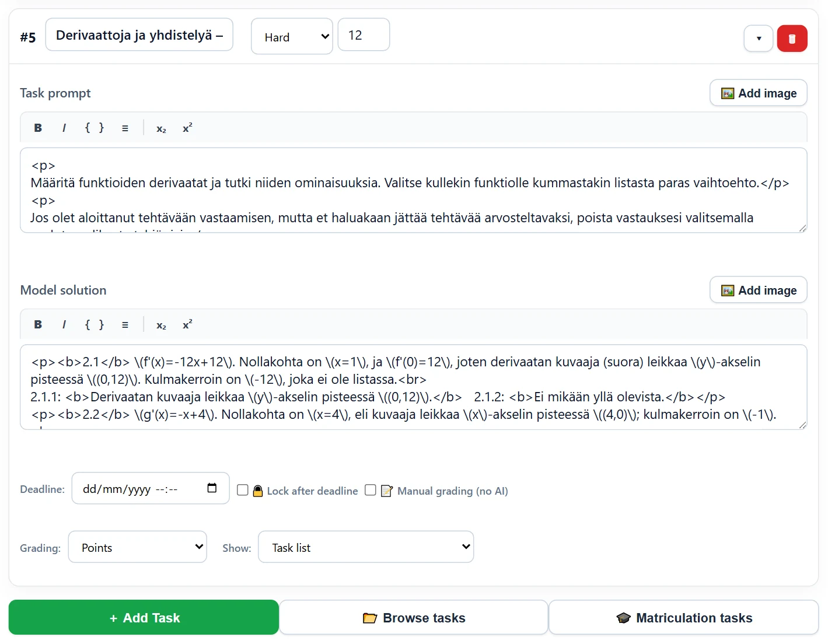
Task: Insert code braces in Model solution
Action: pos(95,324)
